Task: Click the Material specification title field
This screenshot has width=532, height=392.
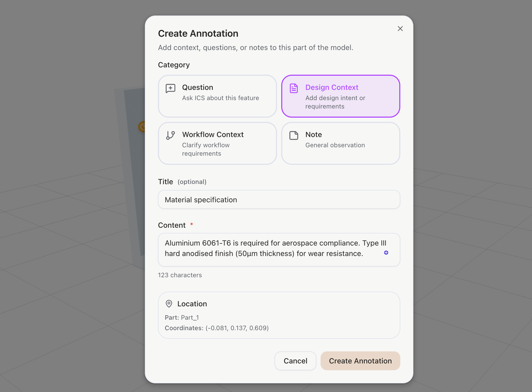Action: (279, 200)
